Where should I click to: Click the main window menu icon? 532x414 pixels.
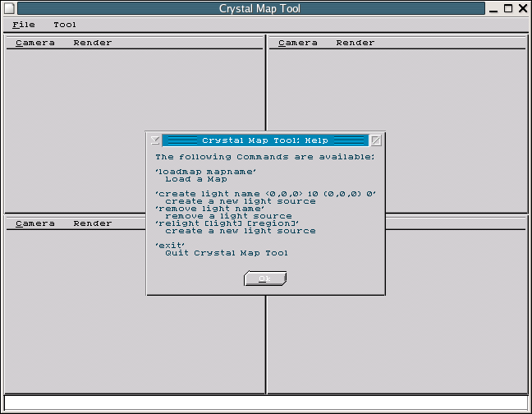point(9,8)
